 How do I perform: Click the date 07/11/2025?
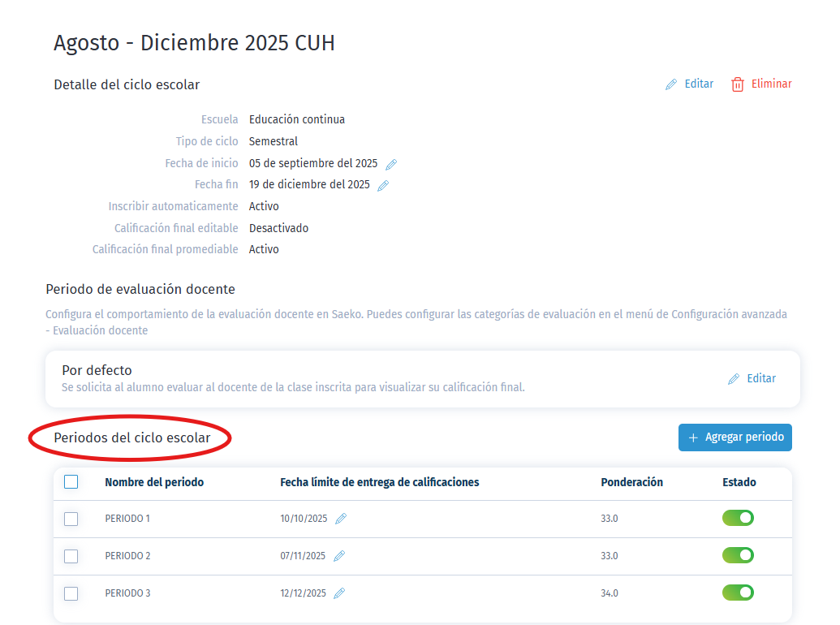tap(303, 556)
